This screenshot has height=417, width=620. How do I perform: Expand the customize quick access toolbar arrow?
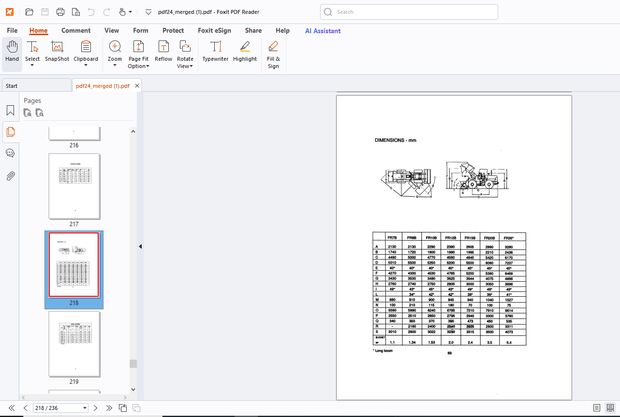pos(148,12)
